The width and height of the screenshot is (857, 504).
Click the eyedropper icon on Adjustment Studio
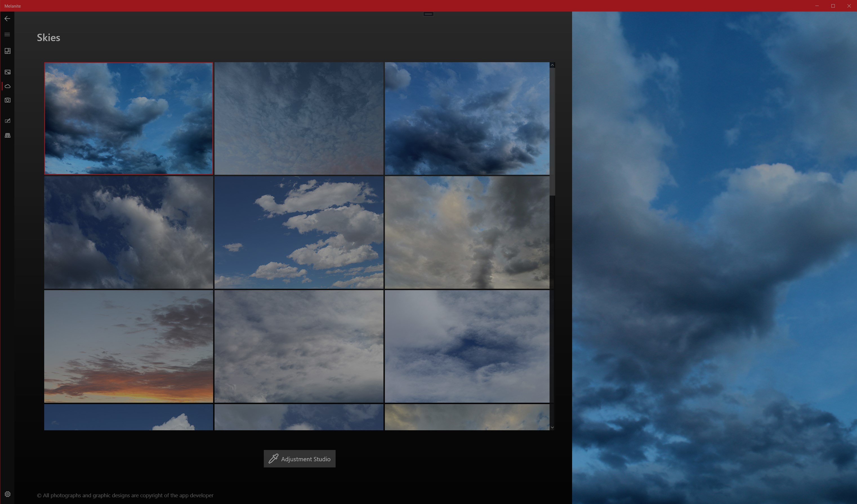pyautogui.click(x=273, y=459)
